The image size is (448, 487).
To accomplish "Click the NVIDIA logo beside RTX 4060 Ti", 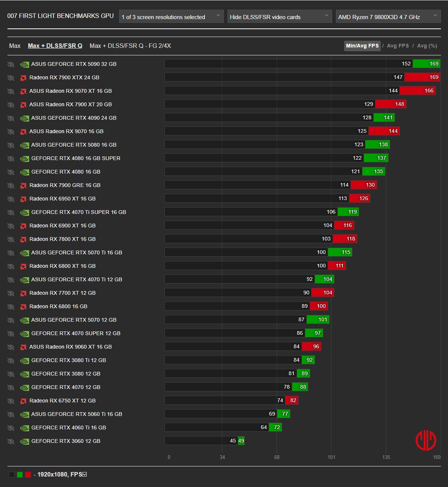I will 24,428.
